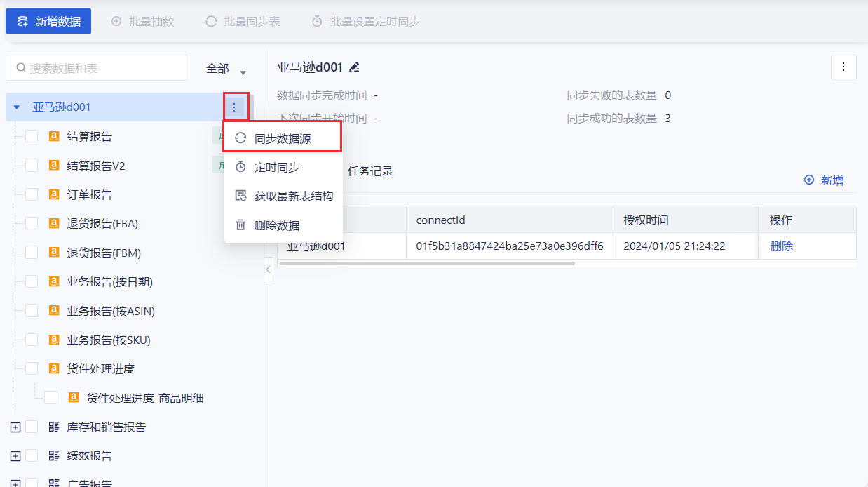Click the 新增数据 button
This screenshot has height=487, width=868.
48,21
